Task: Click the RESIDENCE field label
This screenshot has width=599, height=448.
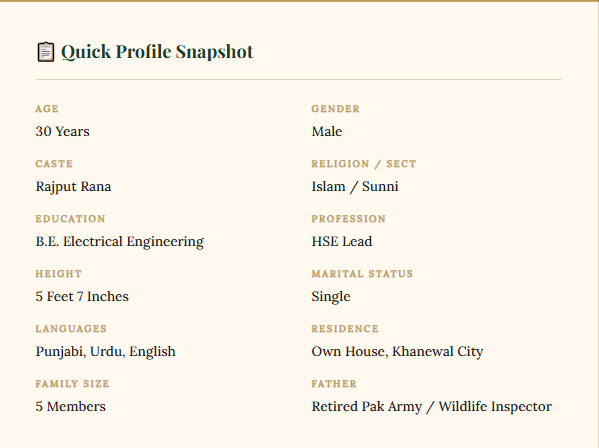Action: tap(345, 329)
